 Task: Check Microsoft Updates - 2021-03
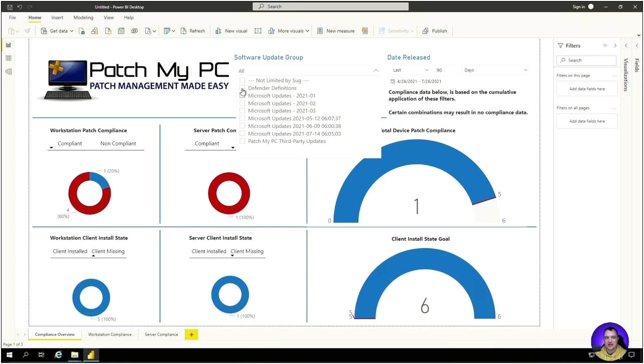(242, 111)
